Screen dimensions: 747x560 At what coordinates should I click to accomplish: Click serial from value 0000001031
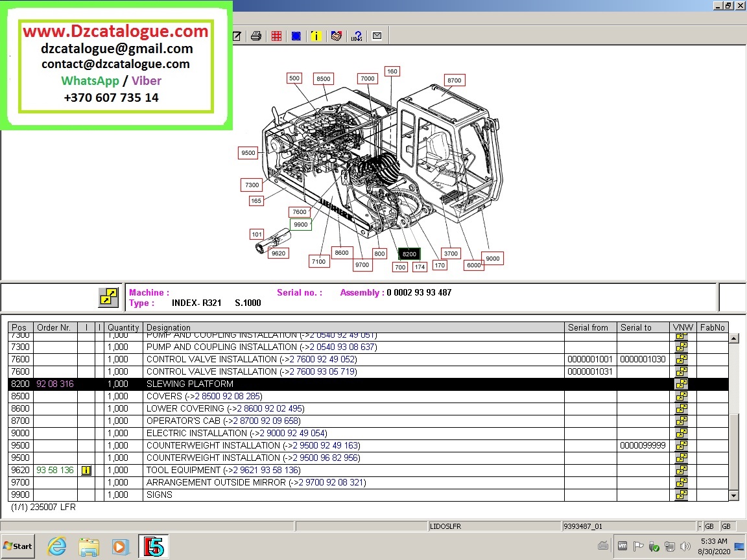pyautogui.click(x=590, y=371)
